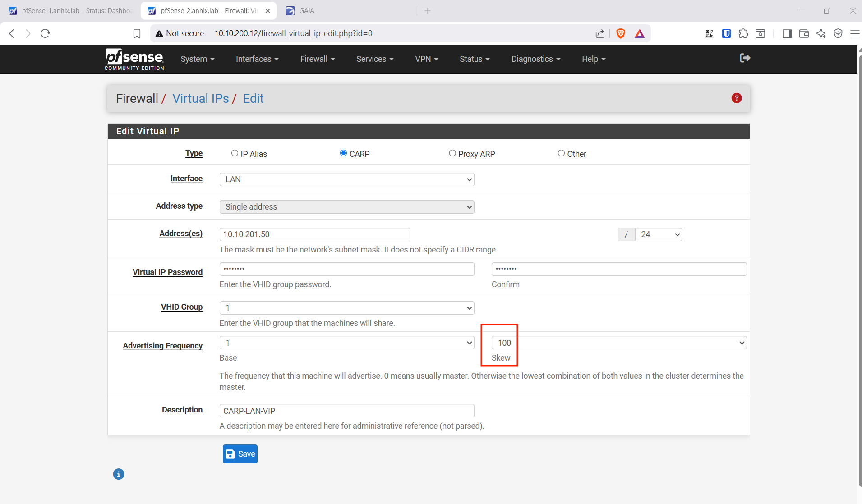
Task: Click the Save button
Action: pos(240,454)
